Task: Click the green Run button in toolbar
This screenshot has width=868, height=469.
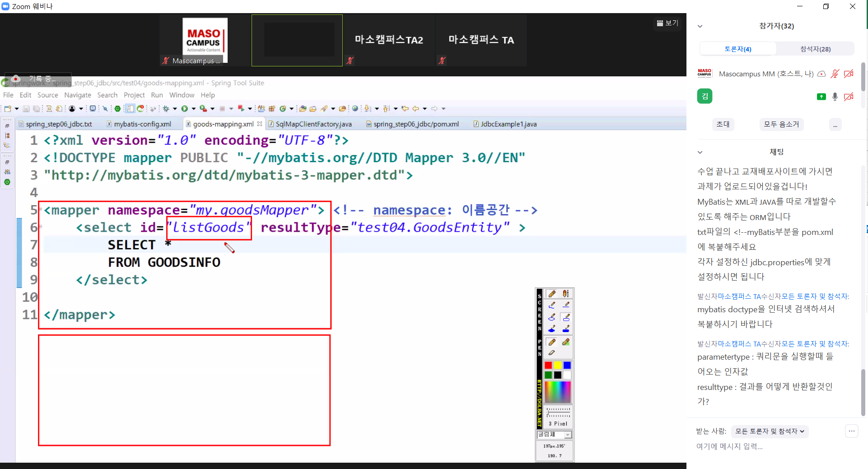Action: coord(184,108)
